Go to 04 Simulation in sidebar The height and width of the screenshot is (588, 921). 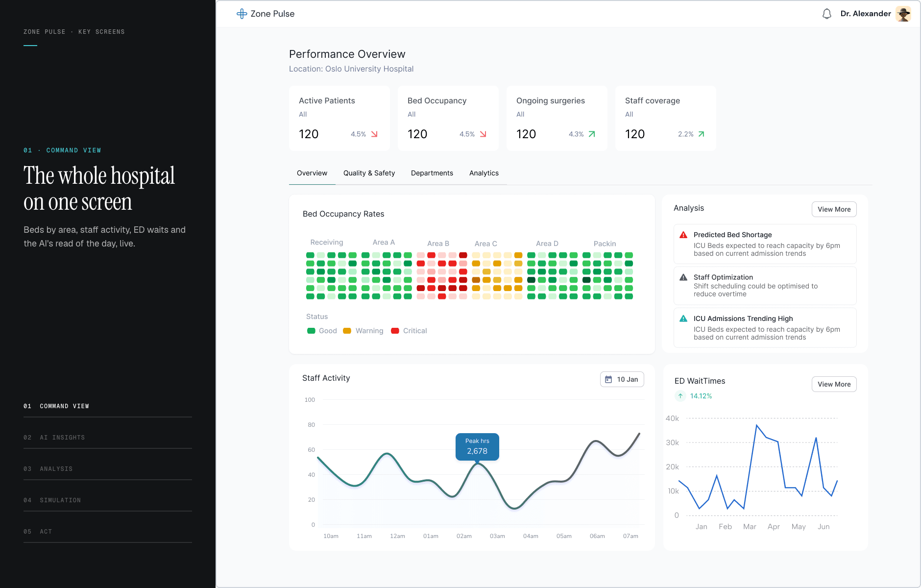coord(108,500)
